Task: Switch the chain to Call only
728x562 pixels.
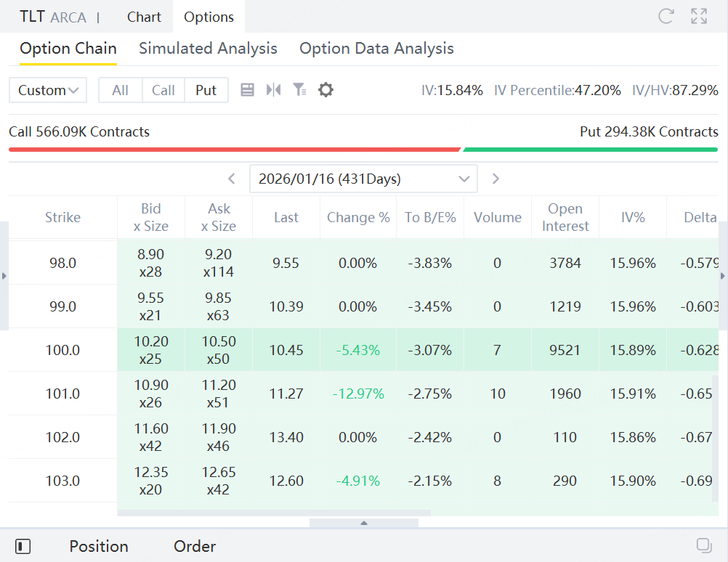Action: point(163,90)
